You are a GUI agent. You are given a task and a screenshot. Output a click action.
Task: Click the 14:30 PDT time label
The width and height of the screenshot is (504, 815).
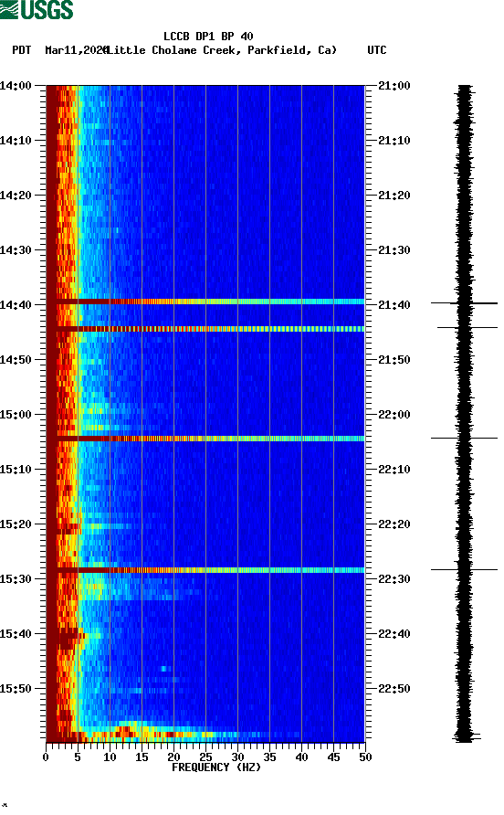[x=16, y=250]
